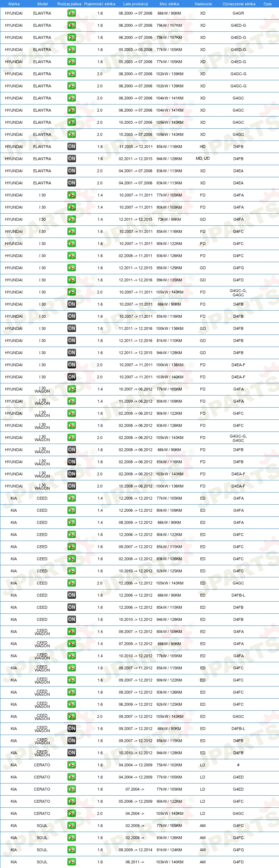Click the Opis column header
This screenshot has height=868, width=279.
[268, 4]
